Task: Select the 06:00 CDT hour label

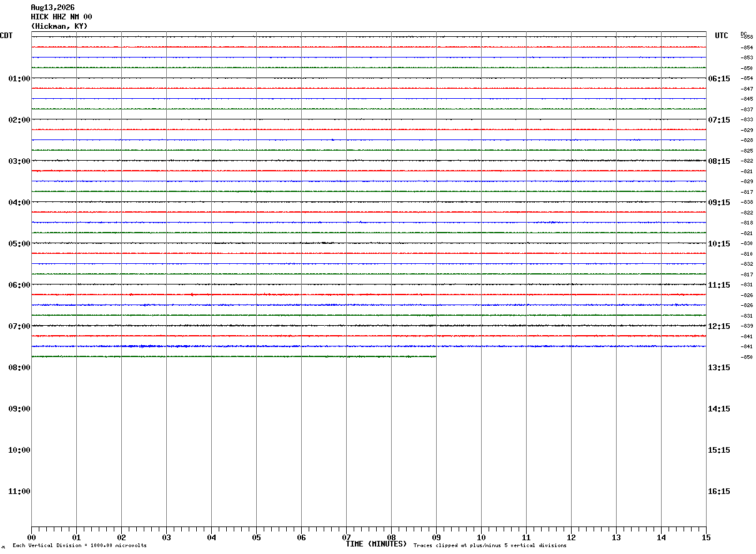Action: pyautogui.click(x=19, y=285)
